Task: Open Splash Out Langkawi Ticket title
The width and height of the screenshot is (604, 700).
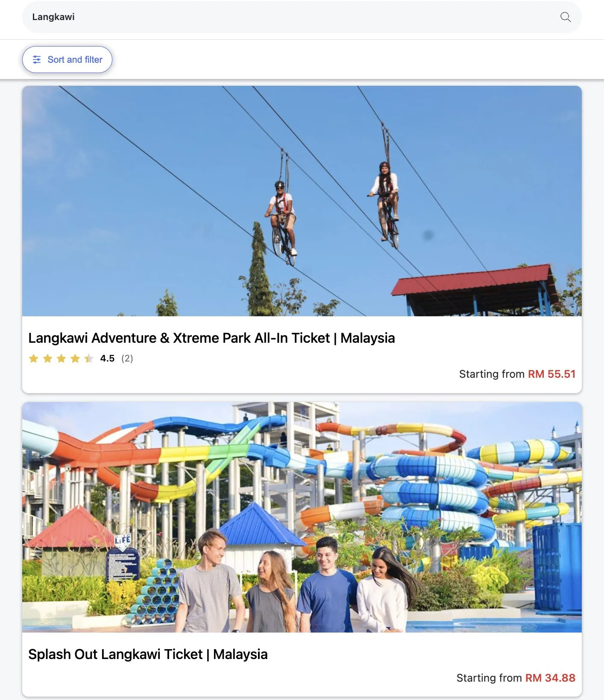Action: 148,654
